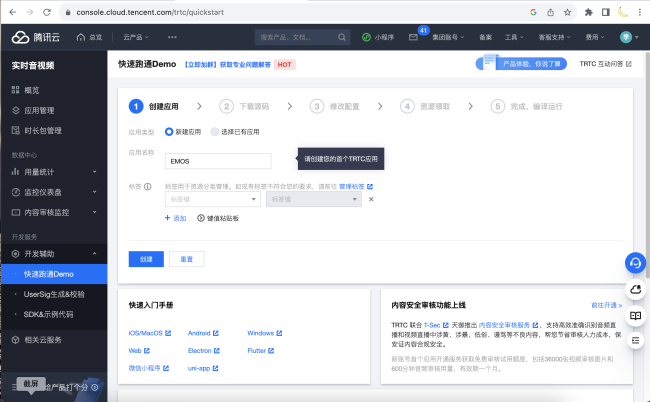Open the iOS/MacOS quick start link
This screenshot has width=650, height=402.
[150, 333]
